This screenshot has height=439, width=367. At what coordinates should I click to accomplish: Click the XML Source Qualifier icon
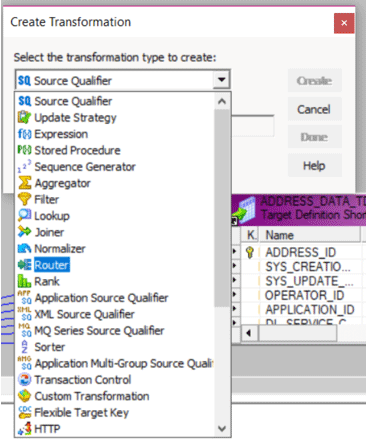(x=24, y=314)
